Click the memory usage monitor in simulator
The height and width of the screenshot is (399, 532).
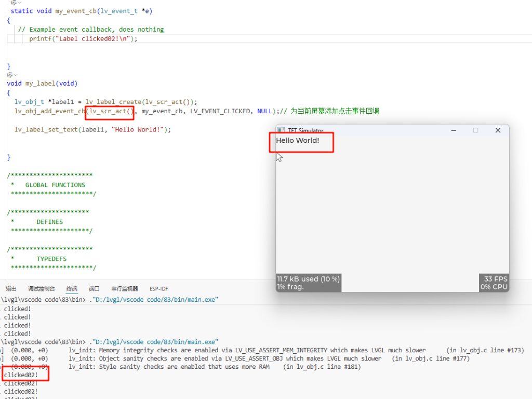(x=308, y=283)
